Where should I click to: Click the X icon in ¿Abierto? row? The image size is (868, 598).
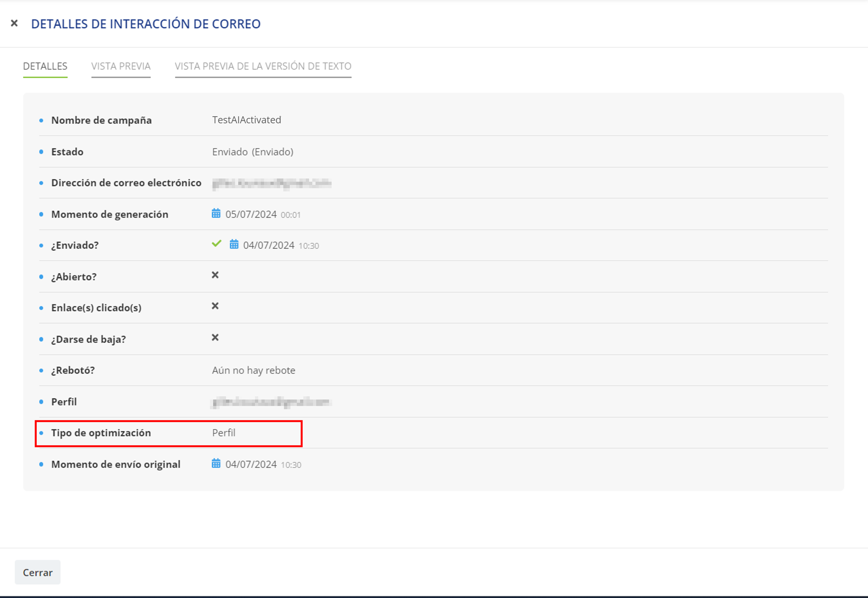[215, 275]
